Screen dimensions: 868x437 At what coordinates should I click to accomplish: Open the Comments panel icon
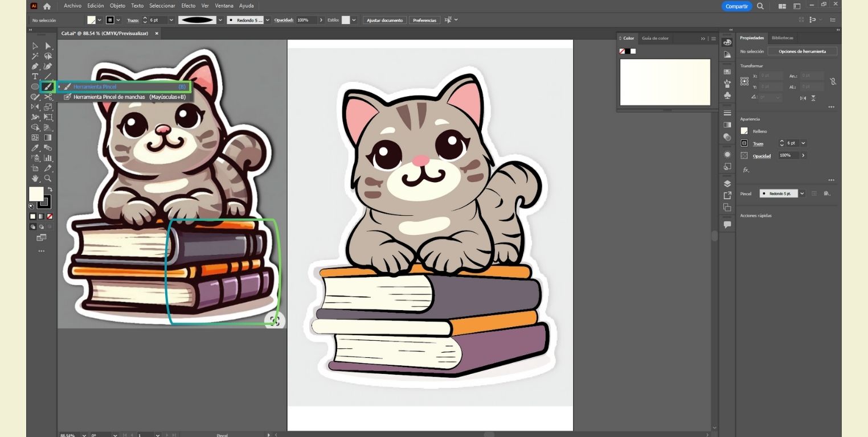tap(727, 225)
